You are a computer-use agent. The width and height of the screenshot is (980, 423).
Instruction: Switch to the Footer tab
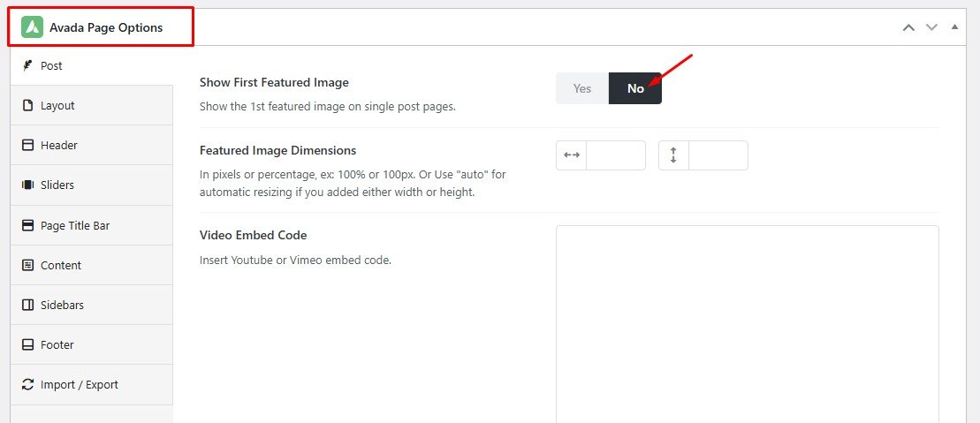(x=57, y=344)
